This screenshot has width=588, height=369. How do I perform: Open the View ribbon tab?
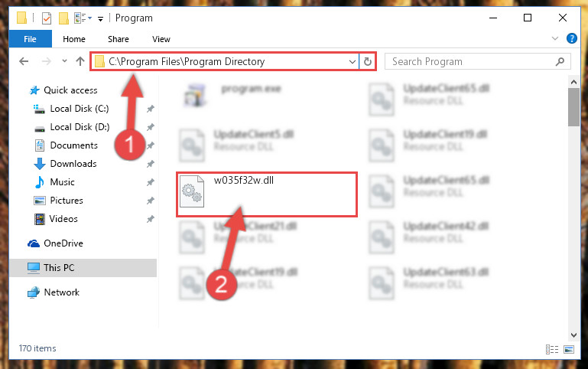coord(161,39)
